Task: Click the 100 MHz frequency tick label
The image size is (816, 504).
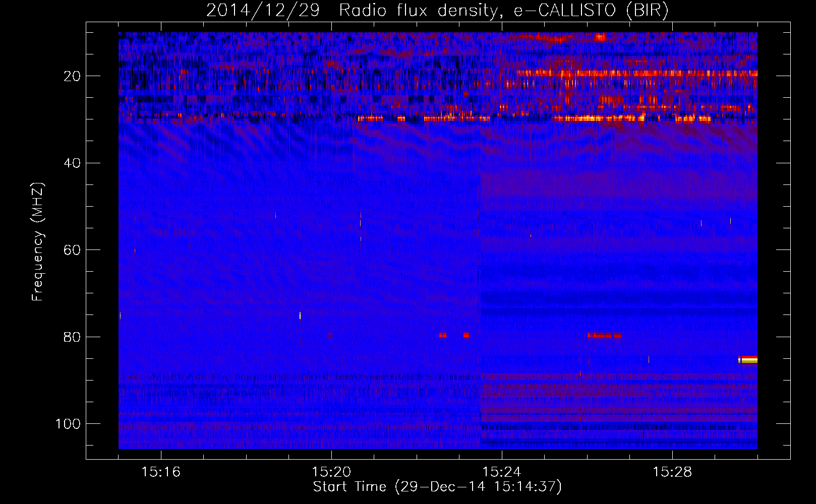Action: point(68,424)
